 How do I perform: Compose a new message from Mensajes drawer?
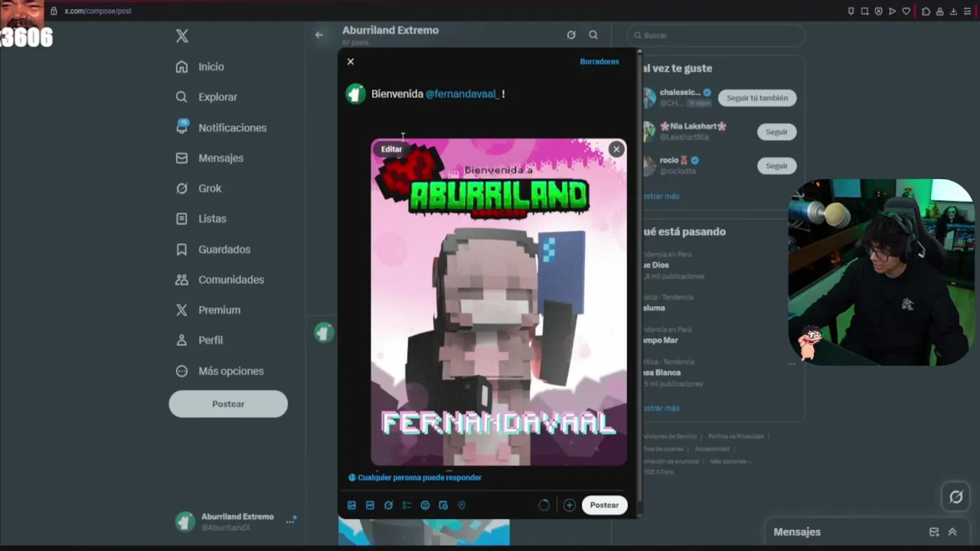[x=934, y=532]
